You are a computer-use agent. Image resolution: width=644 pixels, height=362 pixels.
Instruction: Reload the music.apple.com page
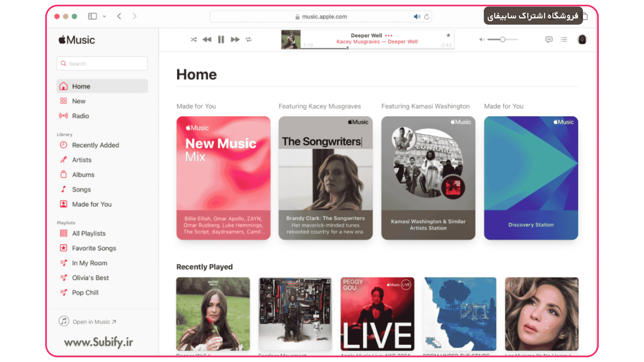pyautogui.click(x=427, y=17)
